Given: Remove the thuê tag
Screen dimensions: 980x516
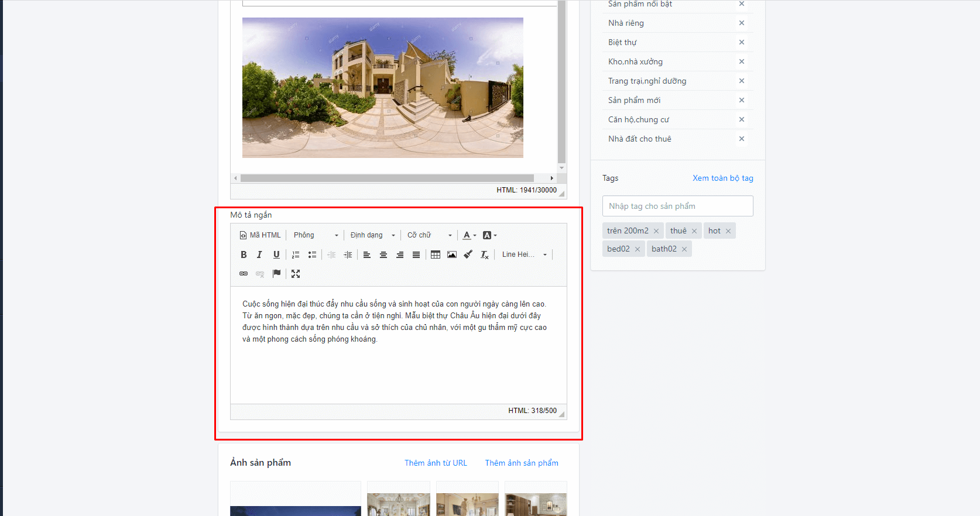Looking at the screenshot, I should tap(694, 231).
